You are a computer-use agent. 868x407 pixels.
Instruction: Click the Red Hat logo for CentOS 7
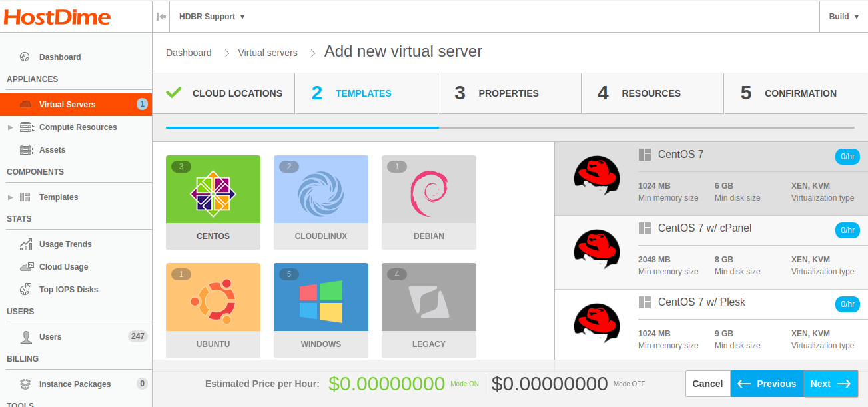(x=596, y=175)
